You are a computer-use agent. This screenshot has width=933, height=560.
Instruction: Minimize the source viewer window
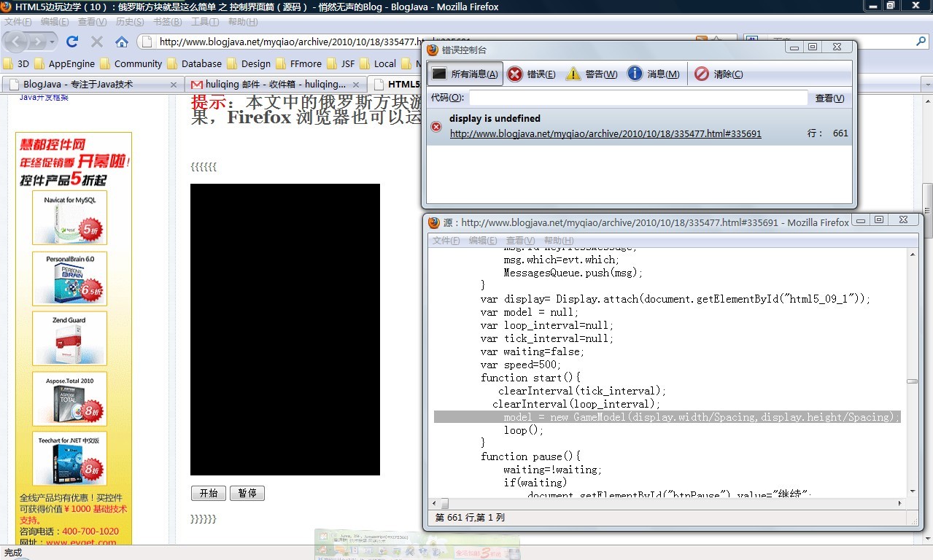pos(862,220)
